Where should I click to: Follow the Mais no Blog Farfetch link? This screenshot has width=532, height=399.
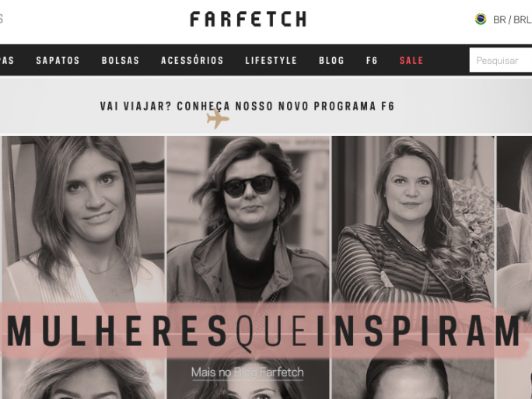[247, 373]
